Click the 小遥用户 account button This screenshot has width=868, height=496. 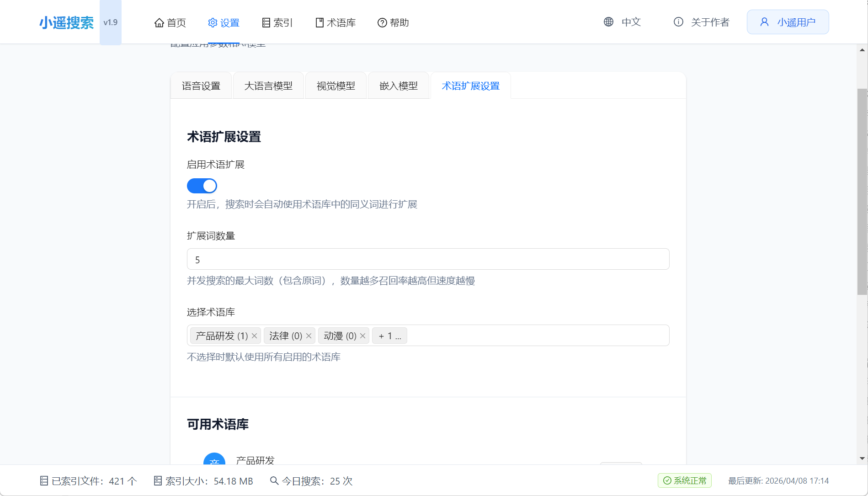[x=788, y=22]
